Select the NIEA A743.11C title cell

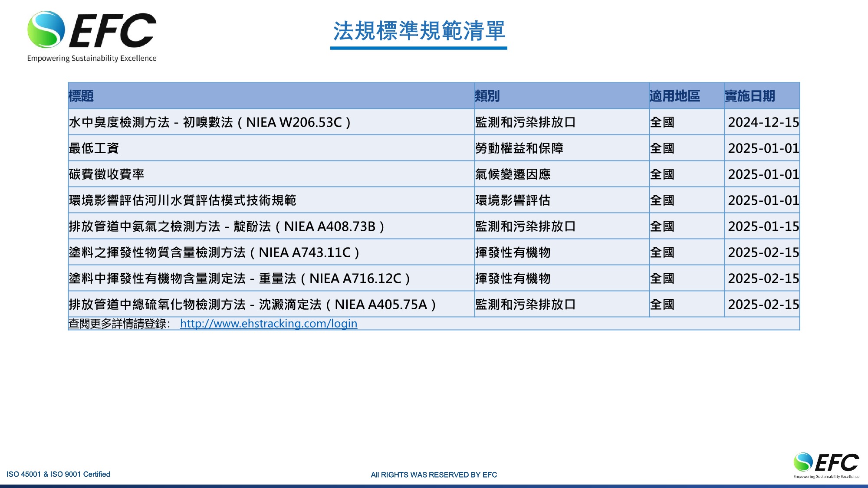(271, 252)
